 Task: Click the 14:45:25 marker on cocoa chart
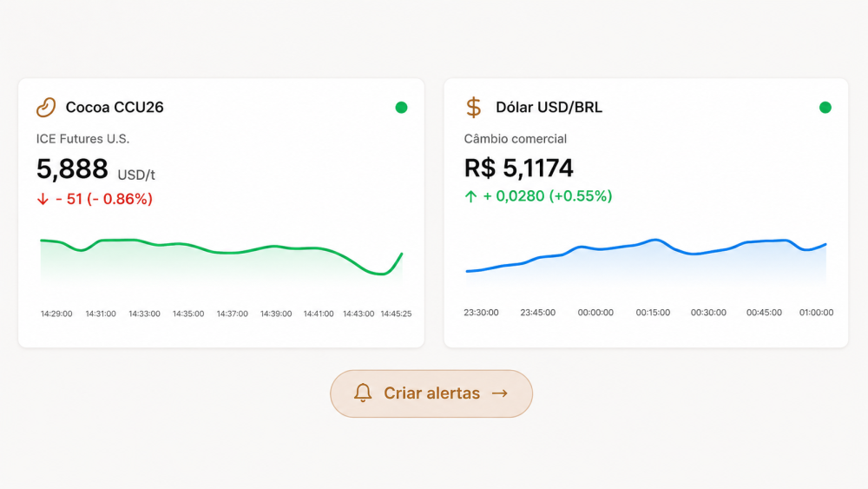pos(396,314)
